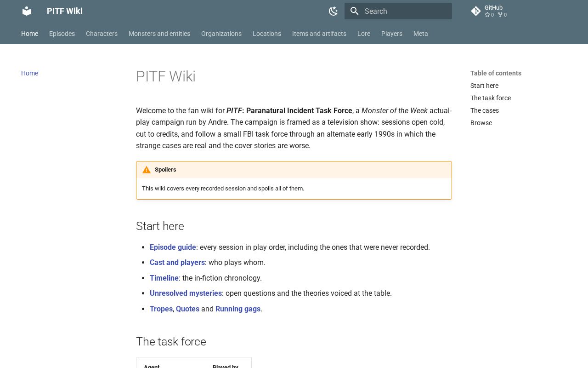The image size is (588, 368).
Task: Open the Cast and players link
Action: [x=177, y=262]
